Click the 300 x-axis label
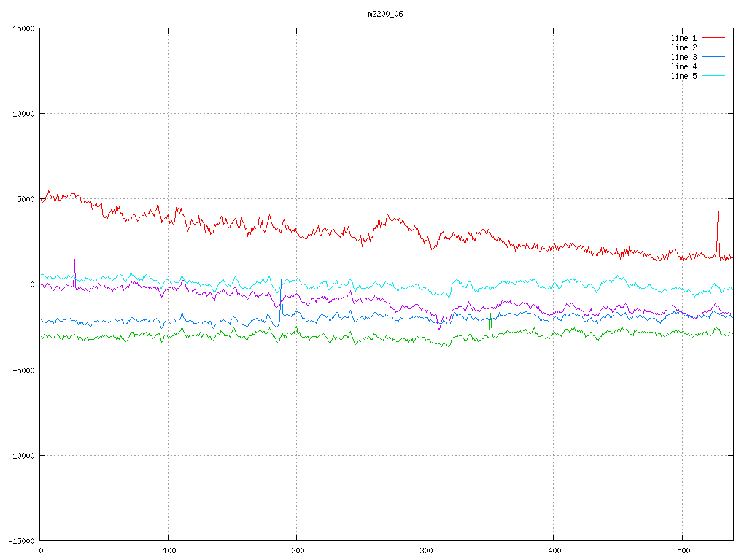The height and width of the screenshot is (560, 747). pyautogui.click(x=426, y=551)
